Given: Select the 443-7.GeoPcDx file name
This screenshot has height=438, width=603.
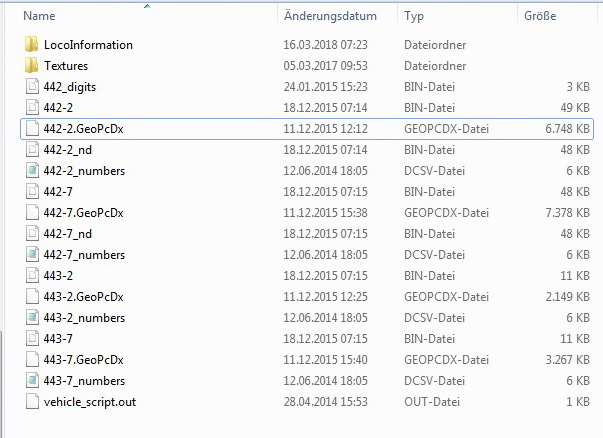Looking at the screenshot, I should tap(83, 360).
